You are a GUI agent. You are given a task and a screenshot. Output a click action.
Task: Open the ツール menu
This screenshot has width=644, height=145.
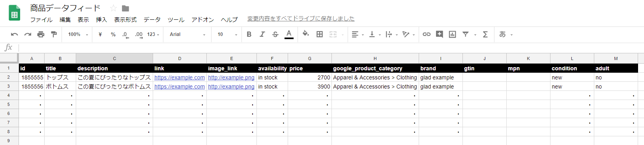[176, 19]
